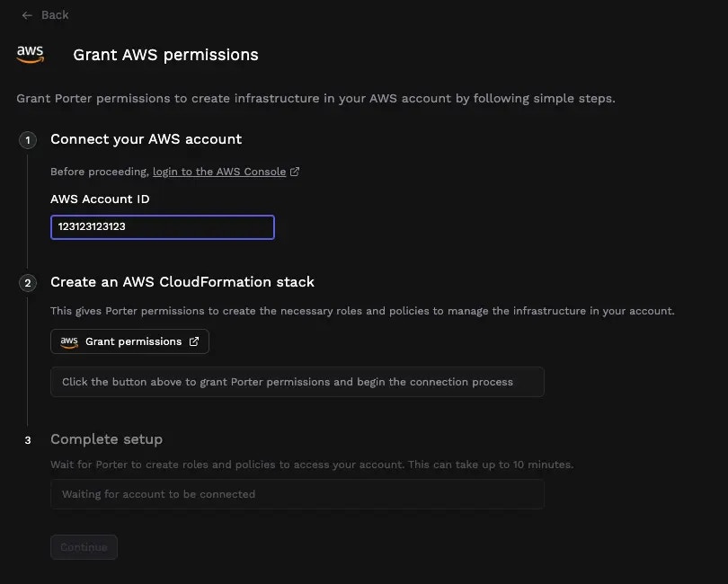728x584 pixels.
Task: Select the Grant AWS permissions heading
Action: point(165,55)
